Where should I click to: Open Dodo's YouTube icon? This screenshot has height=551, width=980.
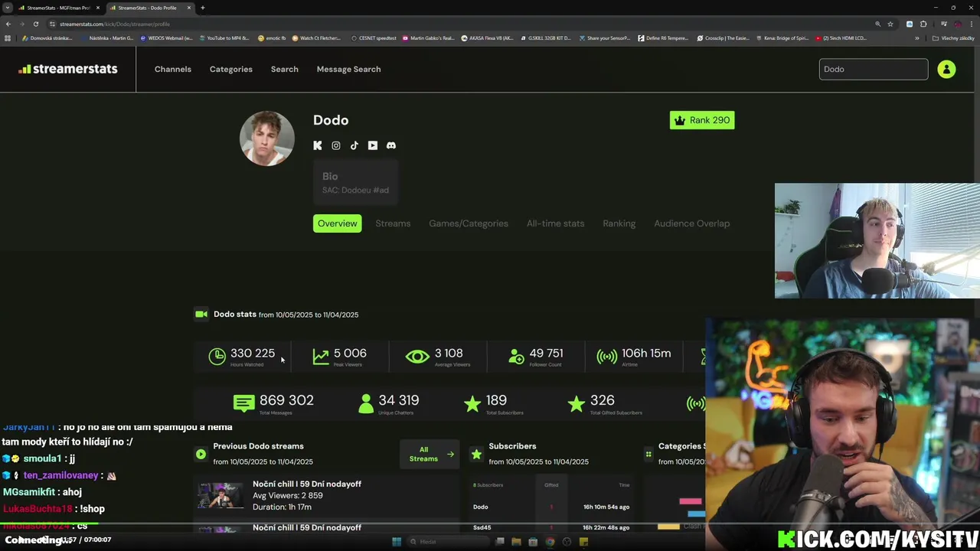pos(373,145)
